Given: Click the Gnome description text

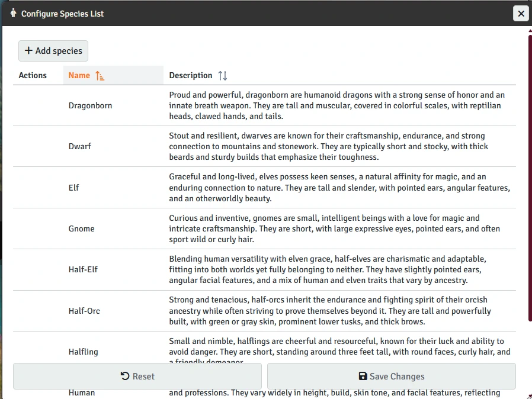Looking at the screenshot, I should [x=334, y=229].
